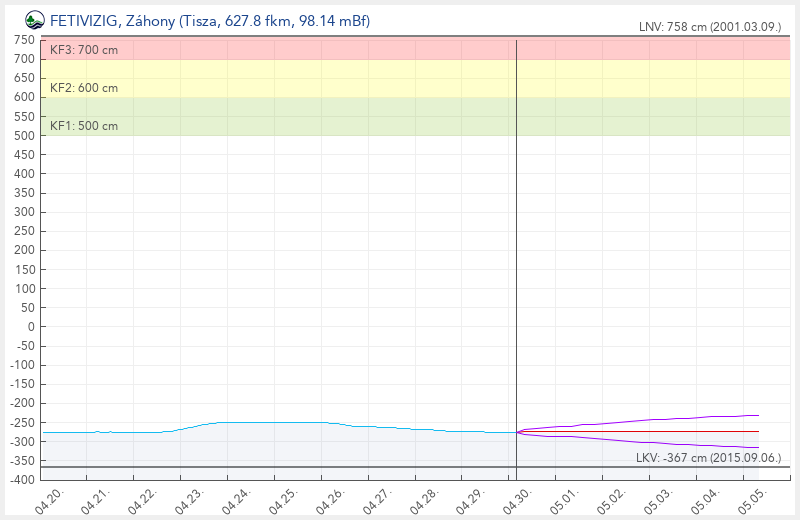
Task: Click the vertical current-time marker line
Action: click(x=516, y=250)
